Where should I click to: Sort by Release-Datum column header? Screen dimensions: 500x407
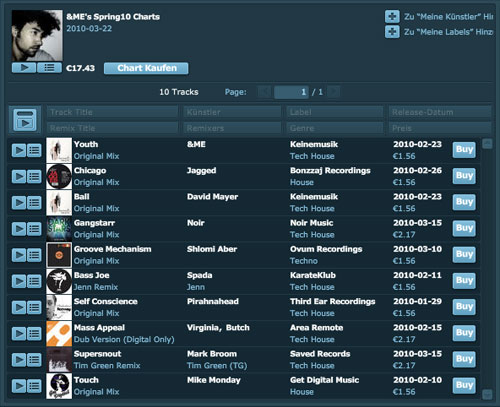tap(440, 112)
